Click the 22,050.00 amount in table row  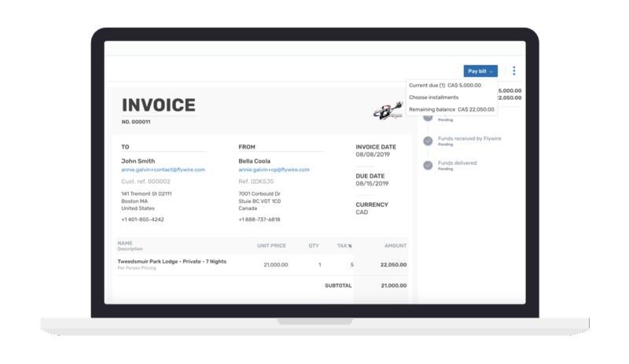click(x=393, y=265)
